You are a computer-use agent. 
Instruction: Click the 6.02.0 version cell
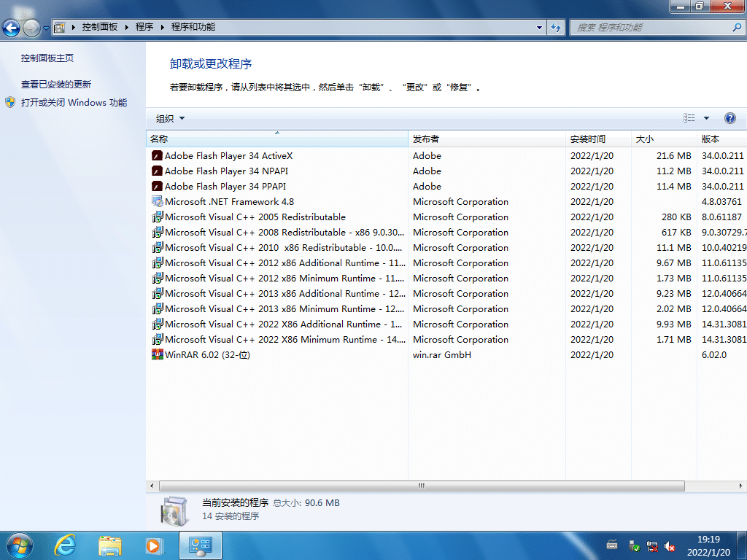pyautogui.click(x=713, y=355)
